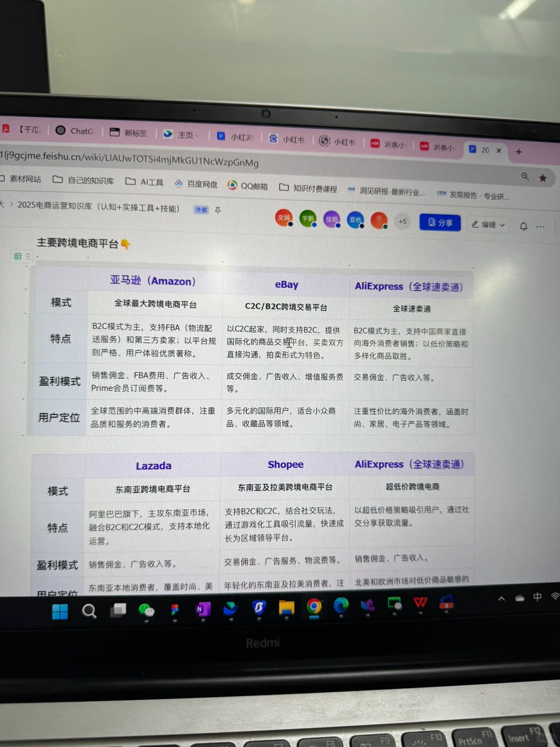Open WPS Office from taskbar
This screenshot has width=560, height=747.
coord(420,603)
